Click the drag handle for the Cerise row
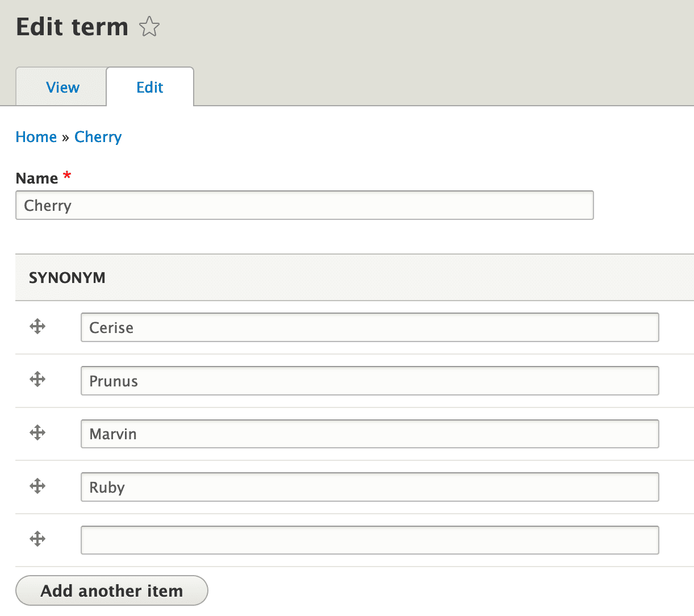694x616 pixels. click(x=37, y=326)
